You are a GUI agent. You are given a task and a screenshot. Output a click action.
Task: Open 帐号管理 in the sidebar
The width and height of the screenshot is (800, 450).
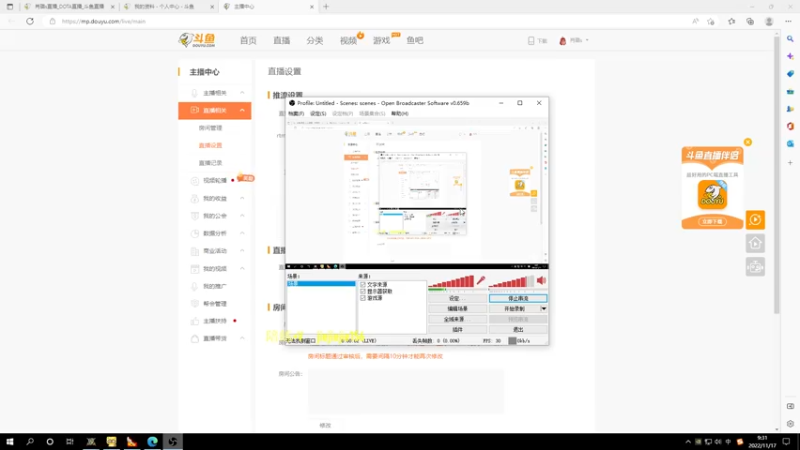point(215,304)
